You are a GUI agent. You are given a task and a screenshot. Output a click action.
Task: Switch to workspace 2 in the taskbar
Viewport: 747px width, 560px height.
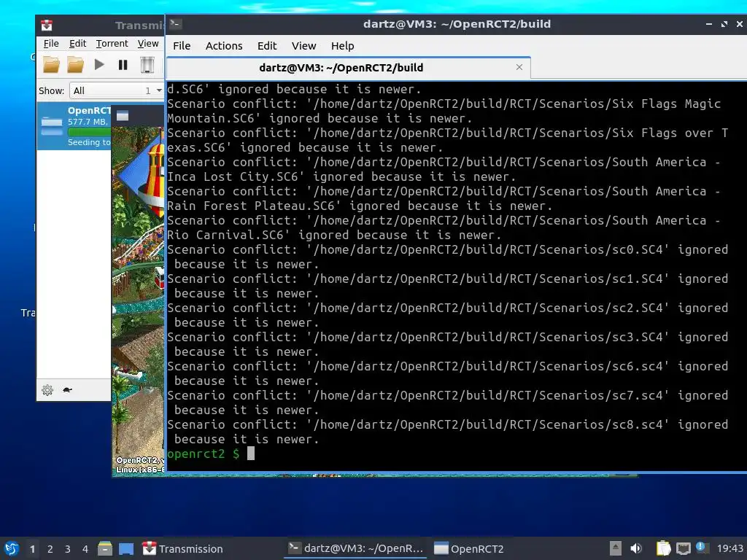[50, 549]
